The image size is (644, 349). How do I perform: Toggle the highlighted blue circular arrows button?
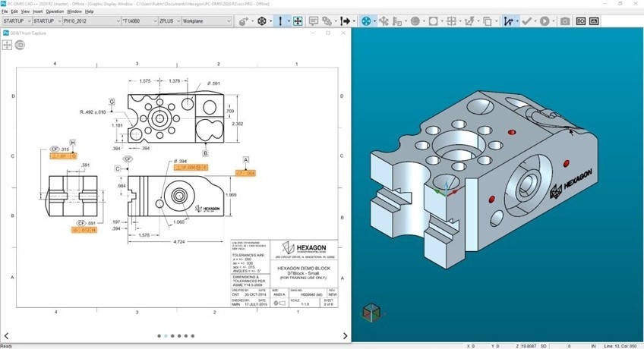(x=367, y=21)
